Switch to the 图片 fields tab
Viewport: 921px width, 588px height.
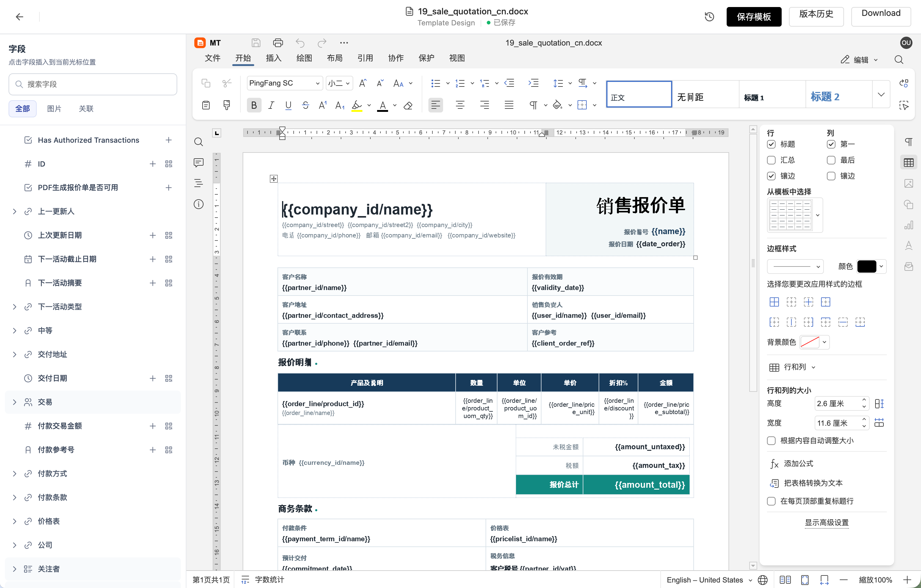click(x=54, y=109)
